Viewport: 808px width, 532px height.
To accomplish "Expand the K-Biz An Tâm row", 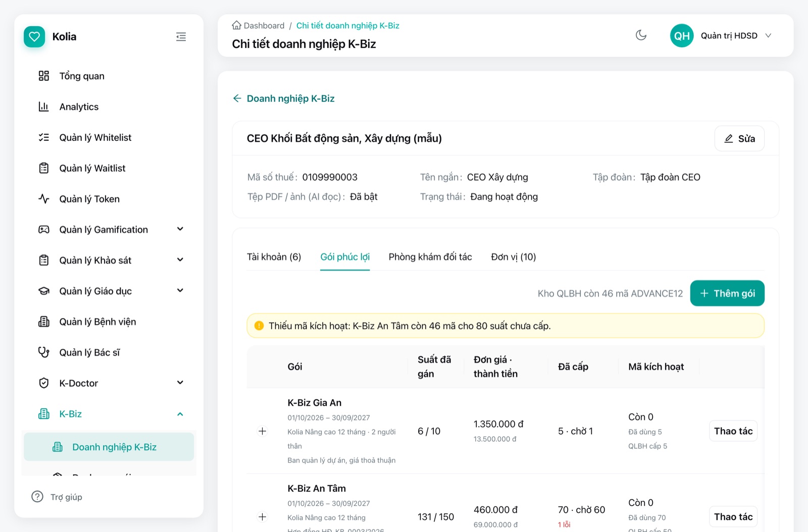I will pyautogui.click(x=262, y=517).
